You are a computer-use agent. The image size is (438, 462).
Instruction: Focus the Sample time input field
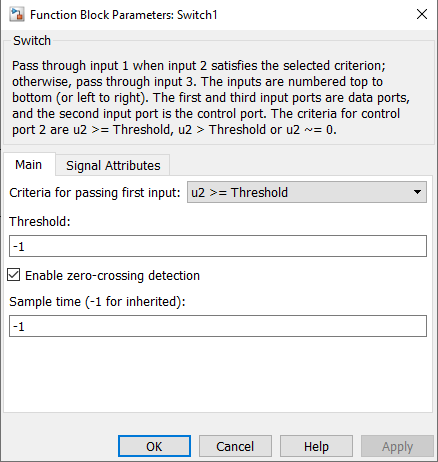(x=218, y=326)
